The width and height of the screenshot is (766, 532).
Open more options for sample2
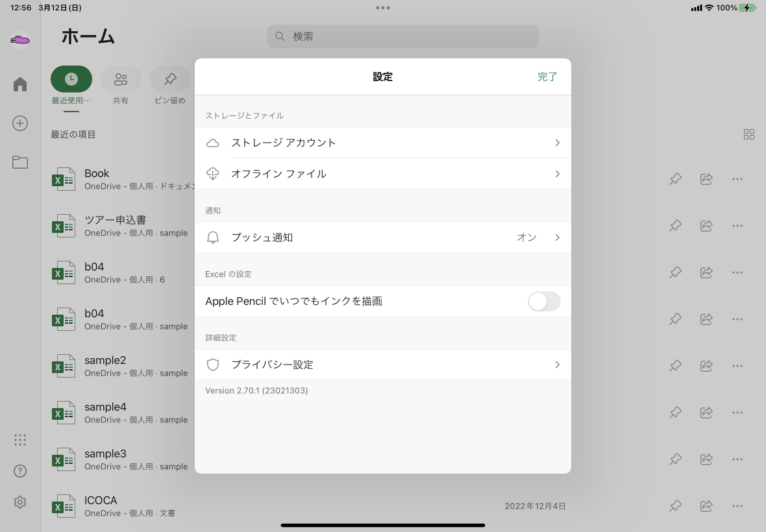click(x=737, y=365)
